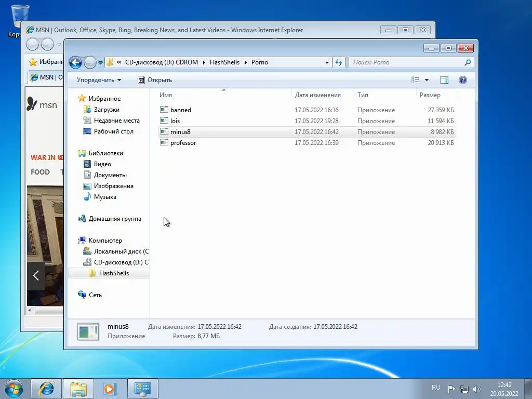The image size is (532, 399).
Task: Launch Windows Media Player from taskbar
Action: click(110, 389)
